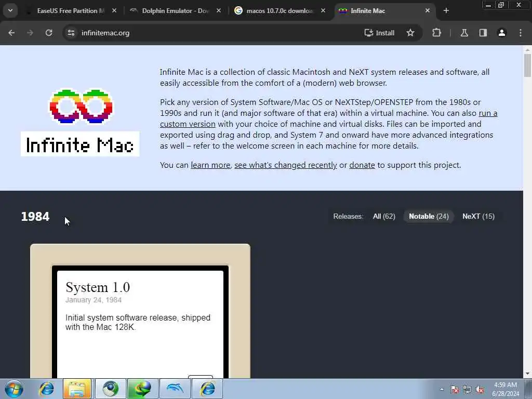Click the infinitemac.org address field
Viewport: 532px width, 399px height.
(x=217, y=33)
